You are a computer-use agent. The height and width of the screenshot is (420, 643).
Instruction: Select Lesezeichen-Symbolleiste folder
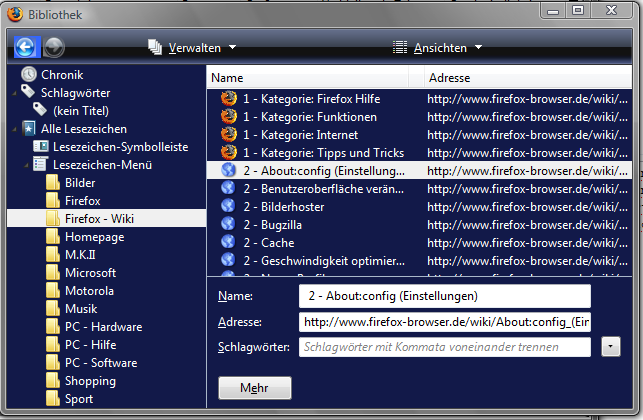coord(121,147)
